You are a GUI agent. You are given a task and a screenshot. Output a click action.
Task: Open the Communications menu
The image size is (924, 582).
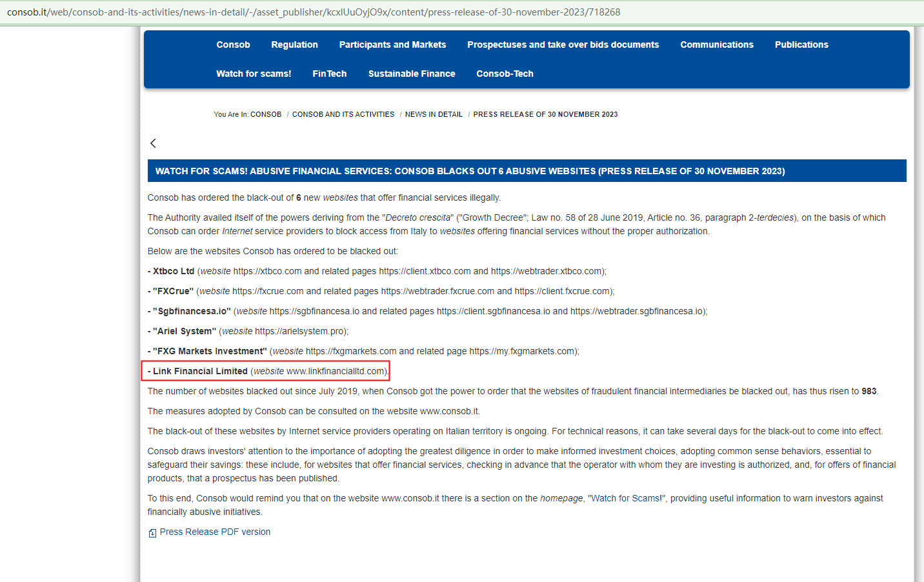click(x=716, y=45)
